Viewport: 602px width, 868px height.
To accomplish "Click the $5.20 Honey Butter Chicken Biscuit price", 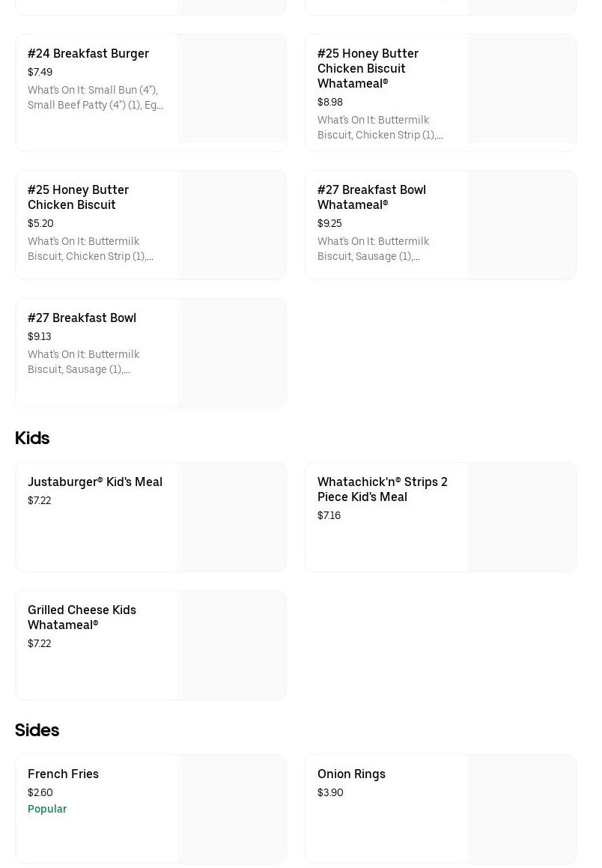I will tap(40, 223).
